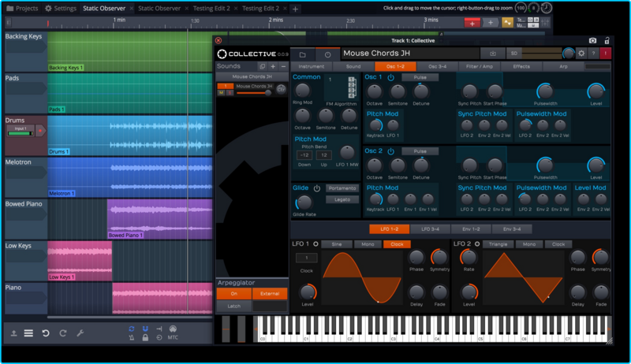
Task: Click the padlock icon in plugin title bar
Action: pos(607,40)
